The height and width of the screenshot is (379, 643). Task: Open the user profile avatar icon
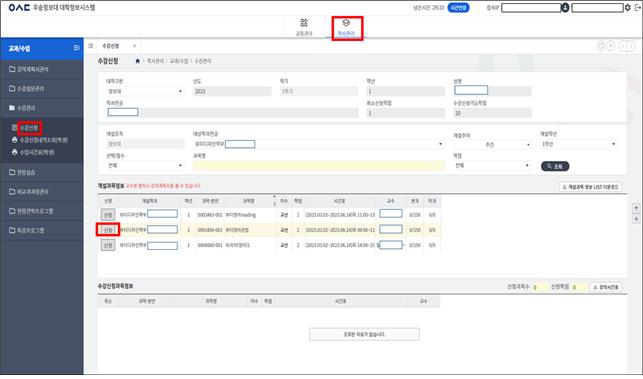pyautogui.click(x=565, y=7)
